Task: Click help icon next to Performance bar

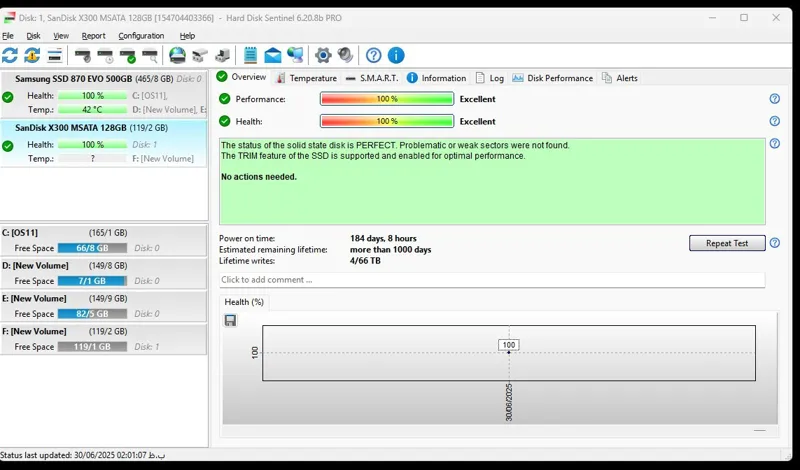Action: (774, 99)
